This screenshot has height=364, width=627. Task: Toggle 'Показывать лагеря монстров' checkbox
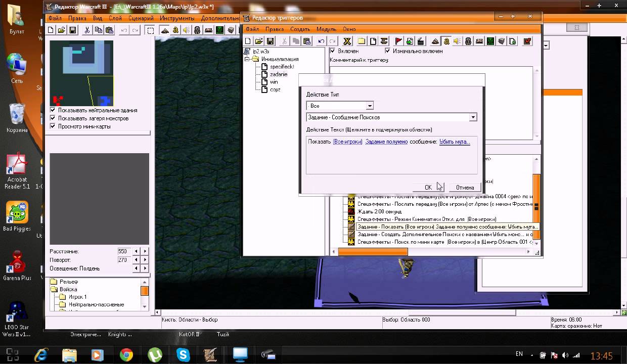point(53,118)
